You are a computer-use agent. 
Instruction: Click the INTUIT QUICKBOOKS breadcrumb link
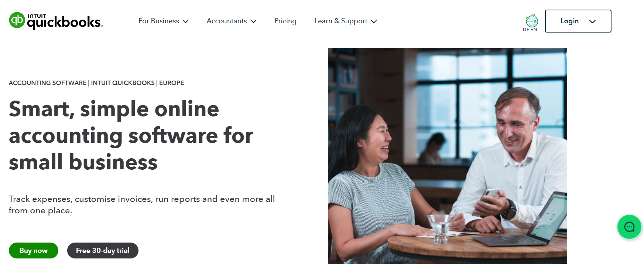123,83
